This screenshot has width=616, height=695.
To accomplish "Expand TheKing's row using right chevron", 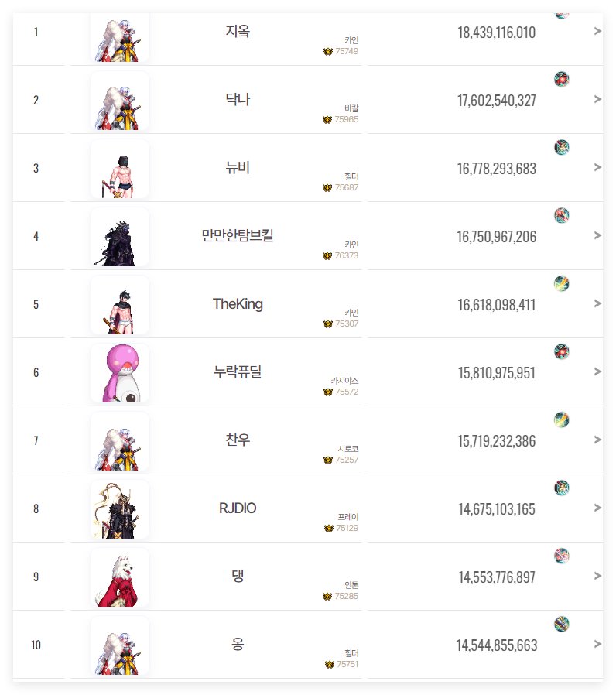I will point(597,303).
